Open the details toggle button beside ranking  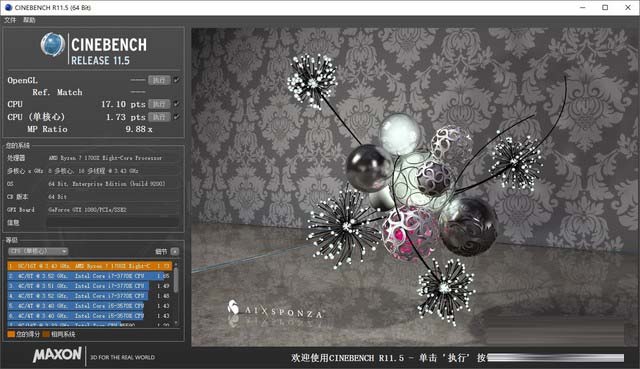pos(175,251)
